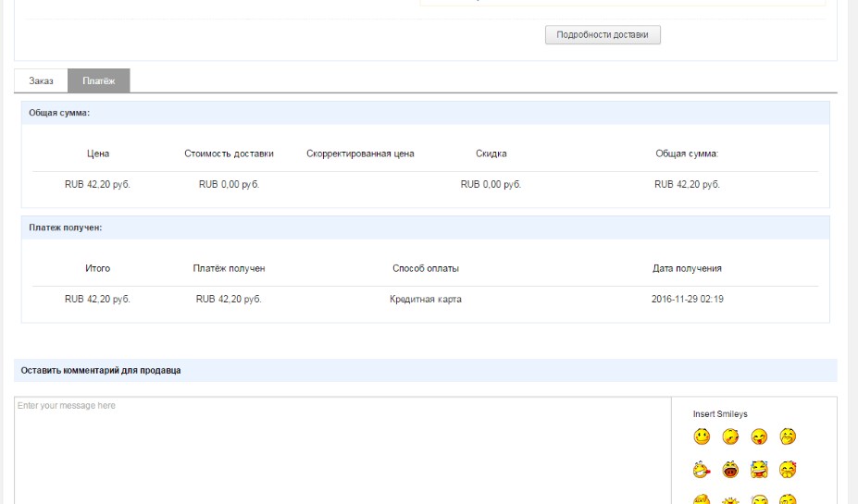This screenshot has height=504, width=858.
Task: Insert the kissing smiley with red lips
Action: pos(703,470)
